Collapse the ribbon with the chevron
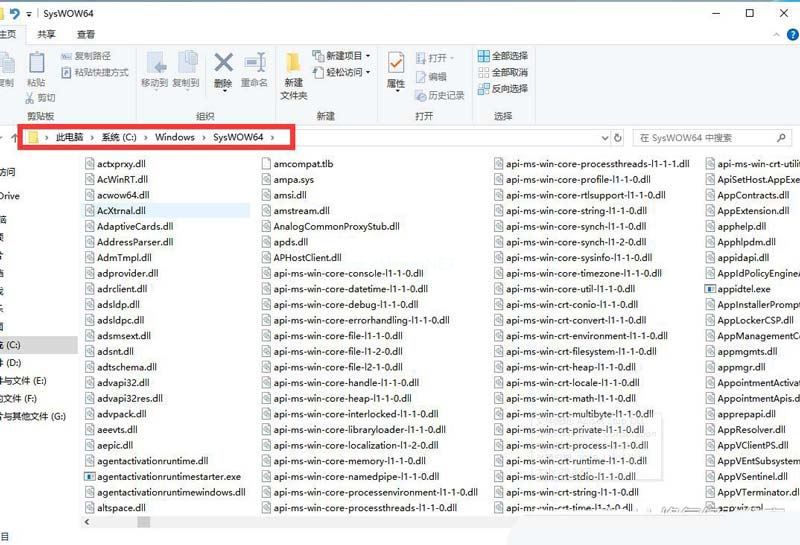 point(777,35)
